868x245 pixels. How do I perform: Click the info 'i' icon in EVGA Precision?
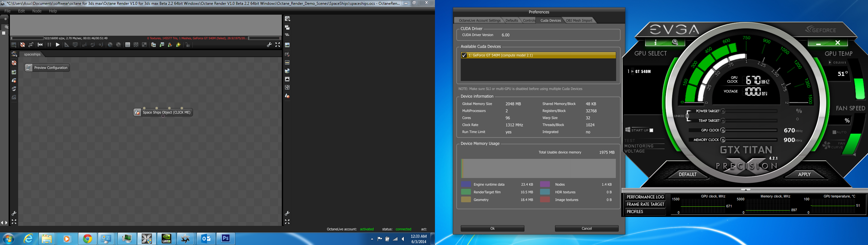pos(655,42)
